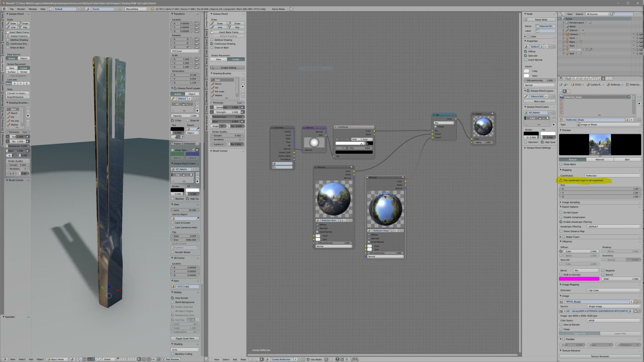Open the texture Type Image or Movie dropdown
The height and width of the screenshot is (362, 644).
(609, 125)
